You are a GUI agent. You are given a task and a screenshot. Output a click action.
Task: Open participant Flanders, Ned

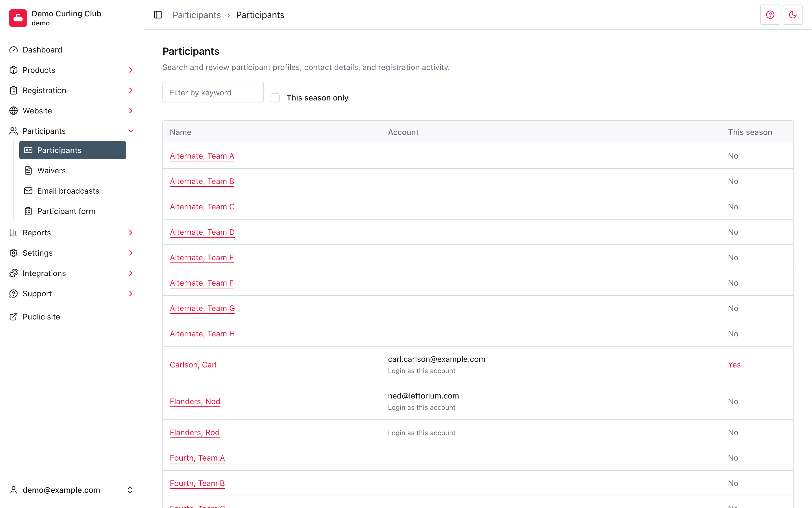point(195,401)
